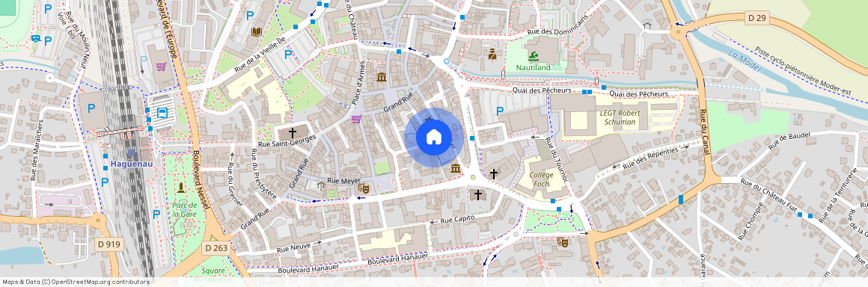Select the shelter icon near the D 29 roundabout

647,25
